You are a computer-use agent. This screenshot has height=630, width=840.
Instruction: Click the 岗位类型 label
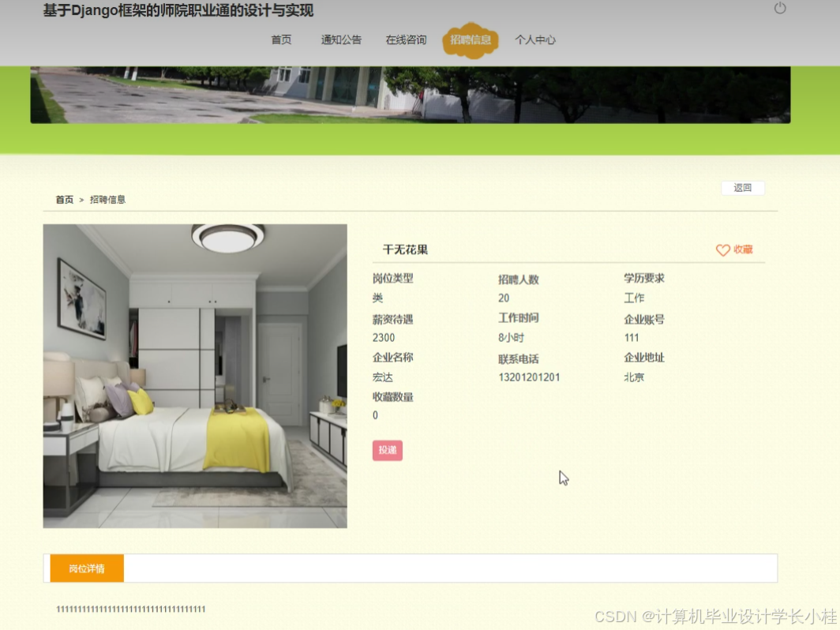[x=392, y=278]
